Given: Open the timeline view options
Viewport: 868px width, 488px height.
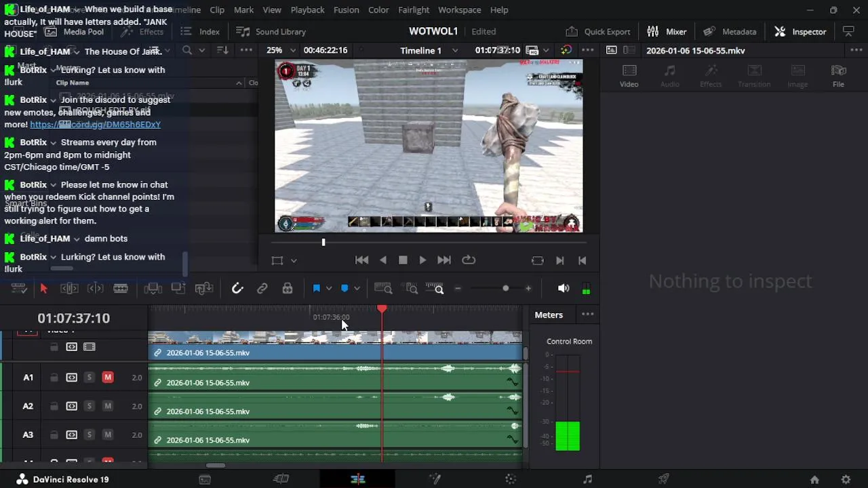Looking at the screenshot, I should [x=18, y=289].
